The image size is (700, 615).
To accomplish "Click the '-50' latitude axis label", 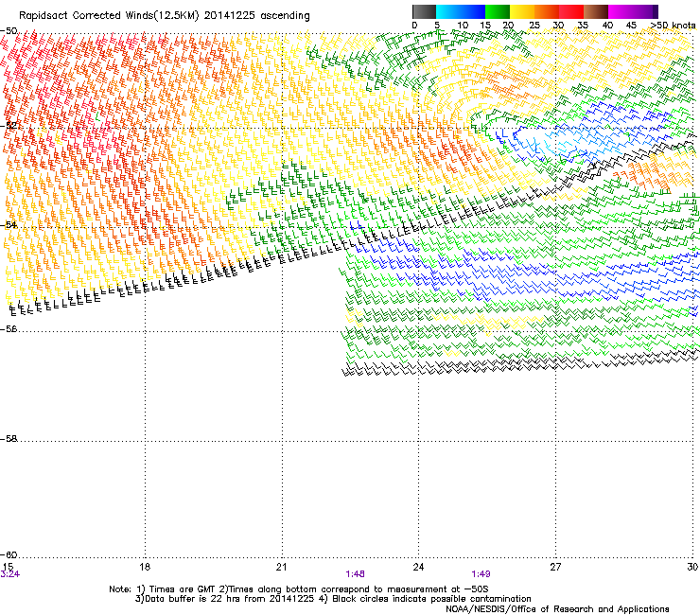I will 9,31.
